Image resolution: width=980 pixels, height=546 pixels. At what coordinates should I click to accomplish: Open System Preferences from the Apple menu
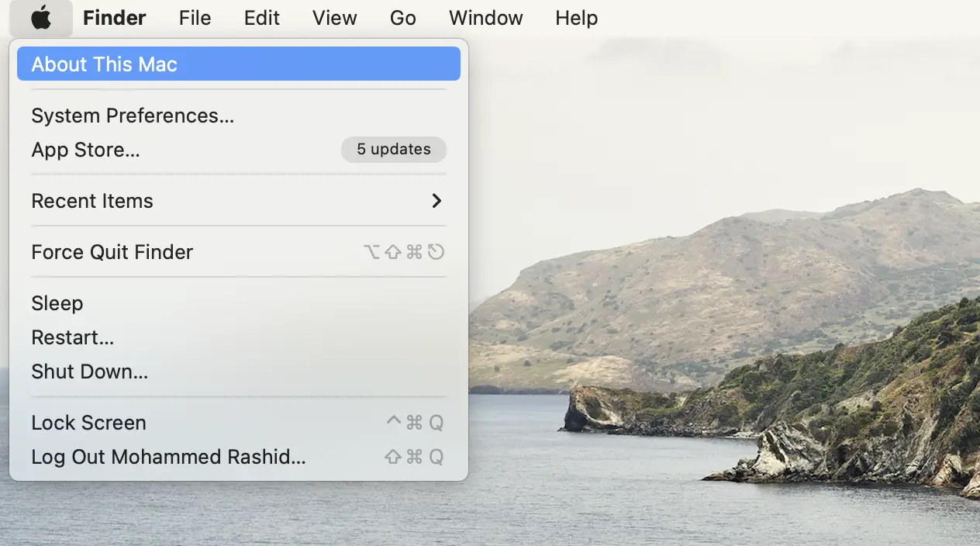(x=133, y=116)
